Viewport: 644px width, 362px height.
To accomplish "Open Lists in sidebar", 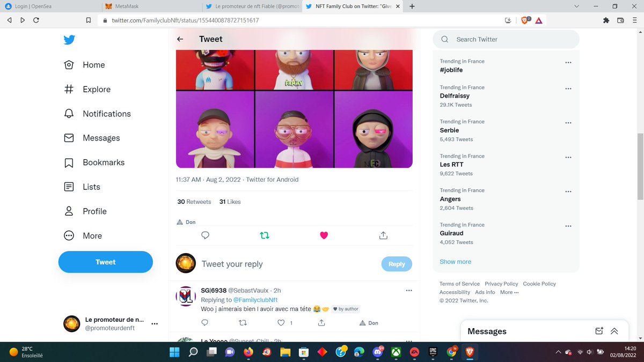I will click(82, 187).
